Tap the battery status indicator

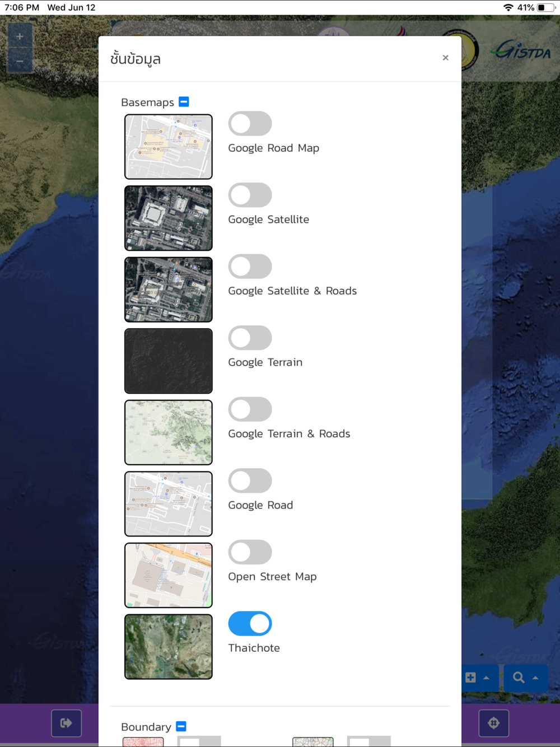click(x=545, y=7)
